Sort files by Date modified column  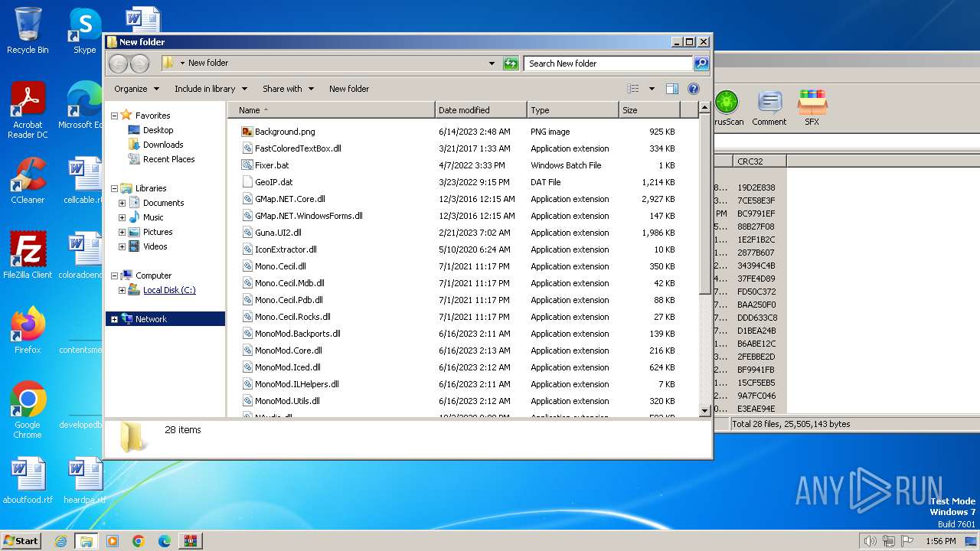[x=481, y=110]
